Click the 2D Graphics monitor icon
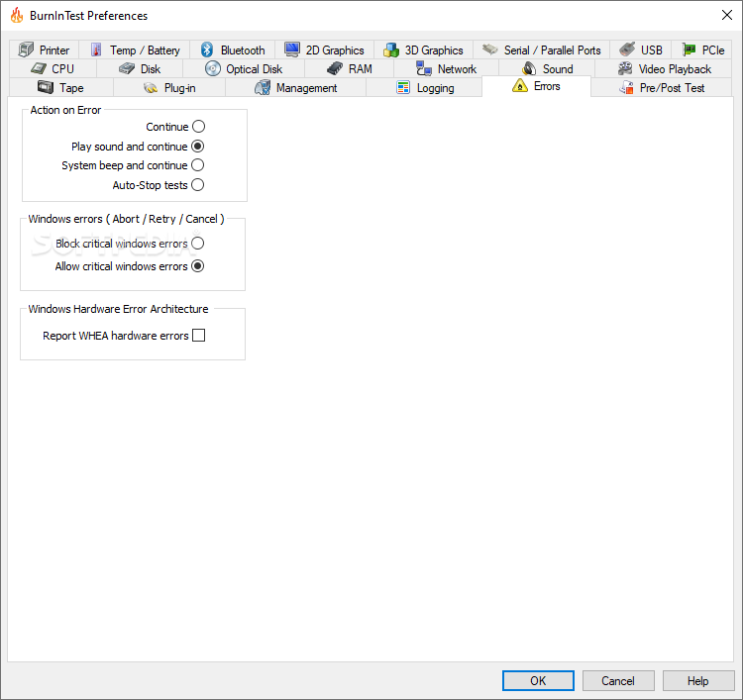Screen dimensions: 743x700 coord(292,50)
